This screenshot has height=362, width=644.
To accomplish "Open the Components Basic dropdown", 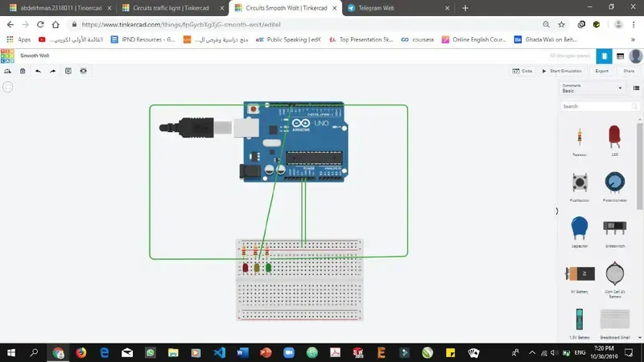I will (592, 88).
